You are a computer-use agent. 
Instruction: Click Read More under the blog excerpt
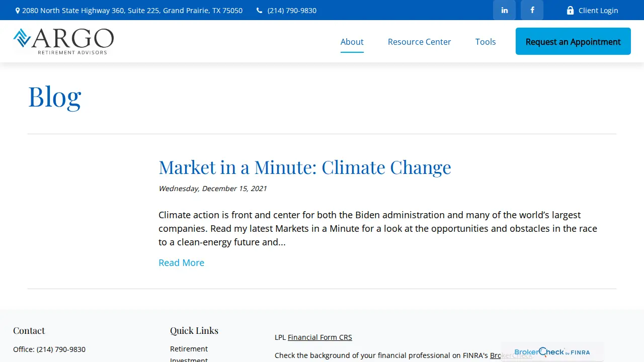click(181, 262)
